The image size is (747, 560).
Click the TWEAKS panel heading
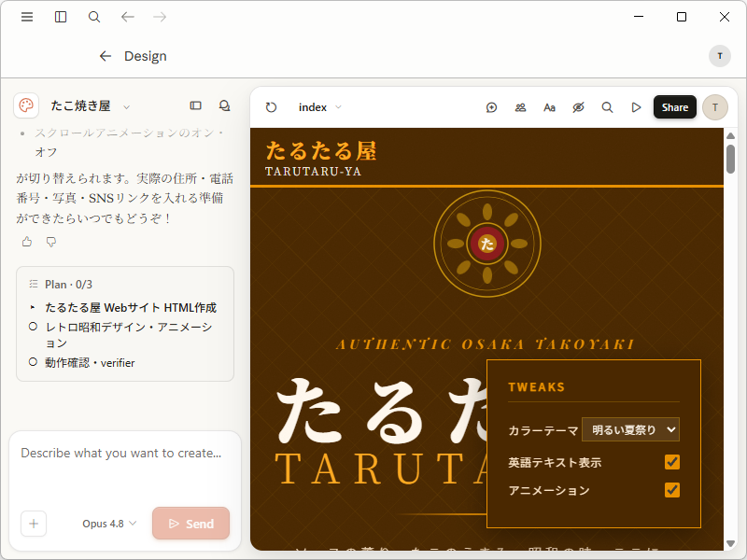536,387
